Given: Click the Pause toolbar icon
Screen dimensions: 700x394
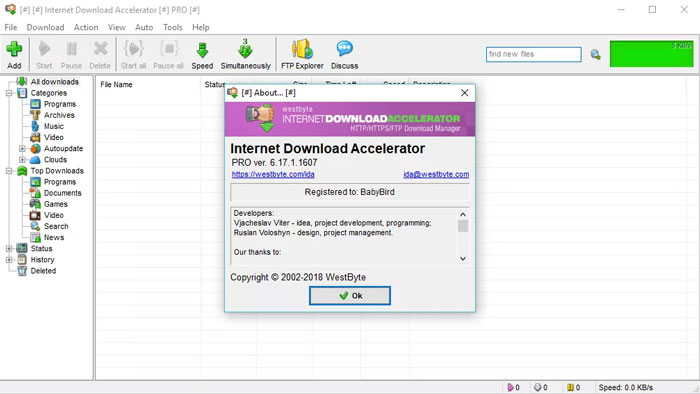Looking at the screenshot, I should 71,54.
